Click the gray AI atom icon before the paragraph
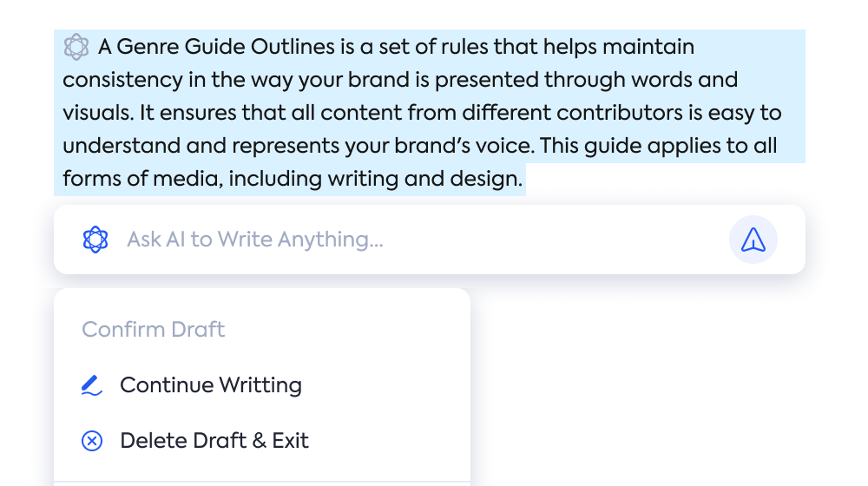The height and width of the screenshot is (486, 868). tap(76, 47)
